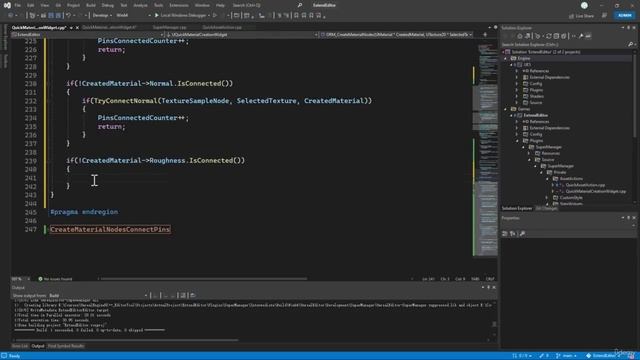The image size is (640, 360).
Task: Collapse the Plugins folder under ExtendEditor
Action: [x=517, y=141]
